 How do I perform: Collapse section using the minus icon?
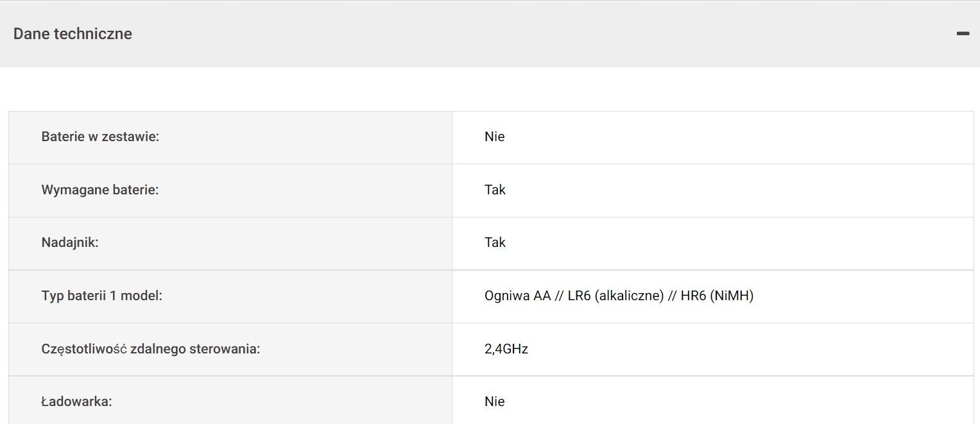coord(963,33)
